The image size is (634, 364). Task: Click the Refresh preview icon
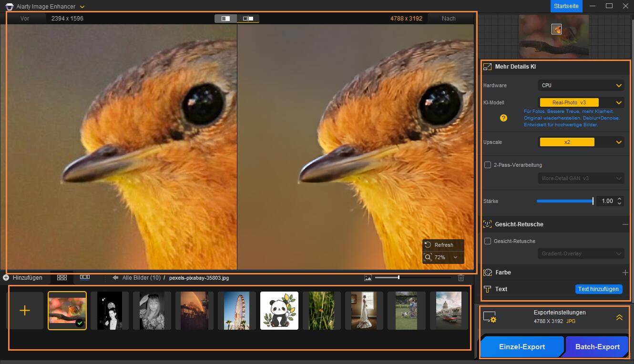tap(428, 245)
